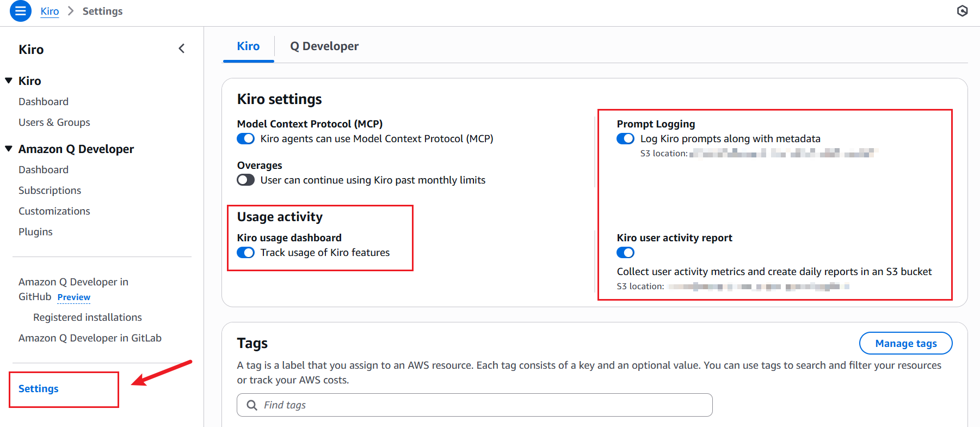The width and height of the screenshot is (980, 427).
Task: Collapse the Amazon Q Developer sidebar section
Action: tap(9, 149)
